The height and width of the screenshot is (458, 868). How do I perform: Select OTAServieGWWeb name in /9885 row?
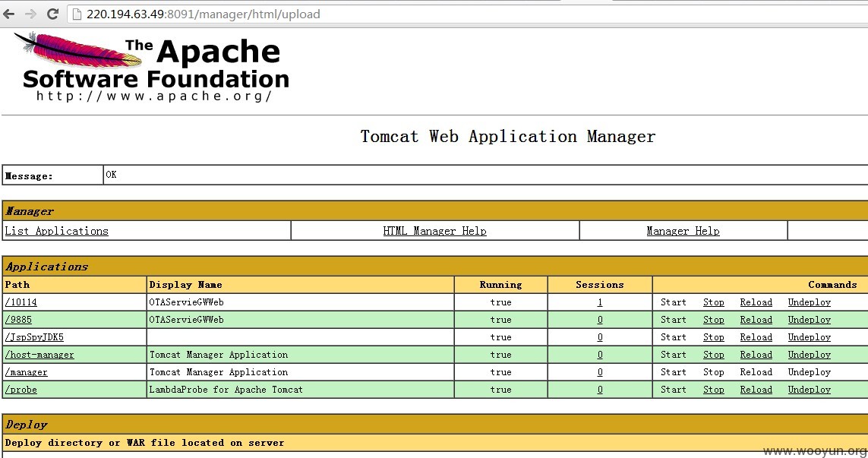click(187, 320)
